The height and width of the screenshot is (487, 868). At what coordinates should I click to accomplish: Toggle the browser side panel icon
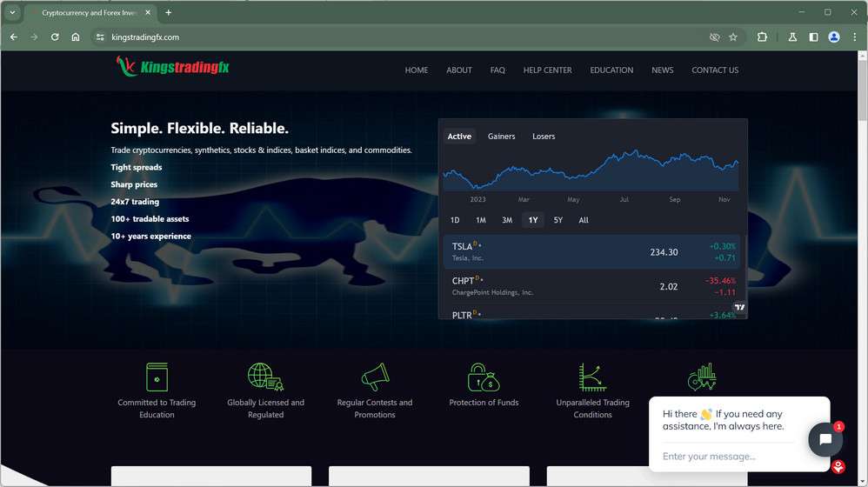[x=813, y=37]
